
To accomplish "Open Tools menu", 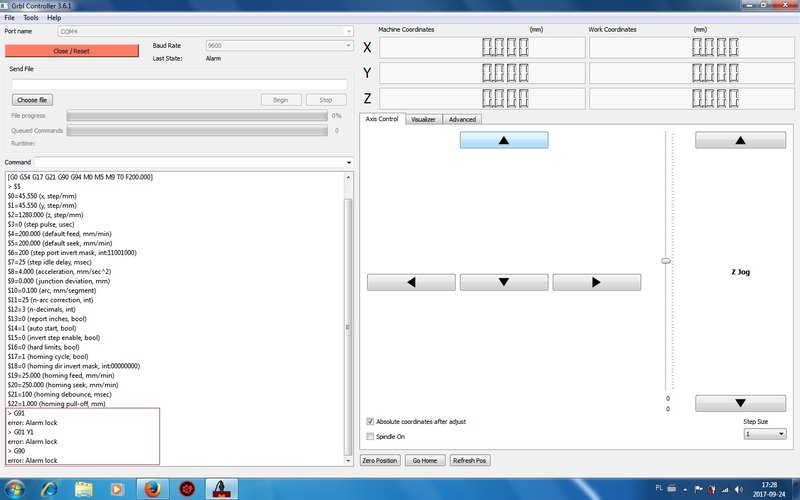I will [31, 17].
